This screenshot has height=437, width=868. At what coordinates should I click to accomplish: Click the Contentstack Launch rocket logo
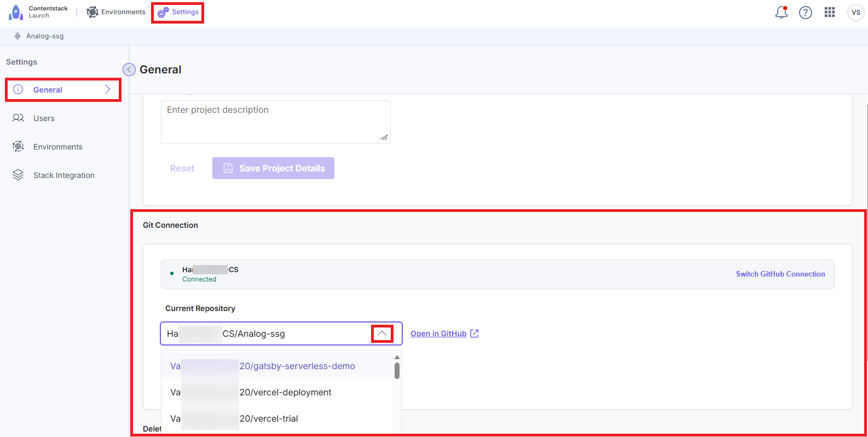click(x=16, y=12)
